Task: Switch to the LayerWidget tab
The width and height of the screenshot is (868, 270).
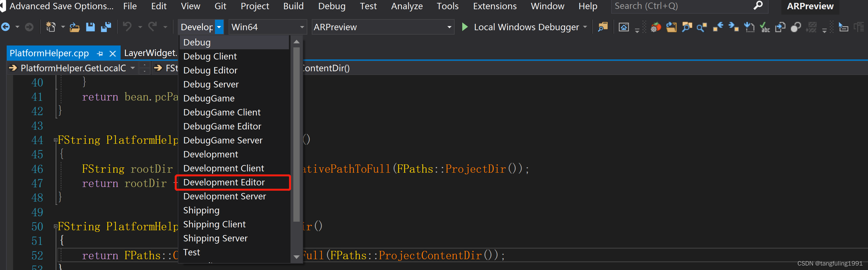Action: pyautogui.click(x=150, y=53)
